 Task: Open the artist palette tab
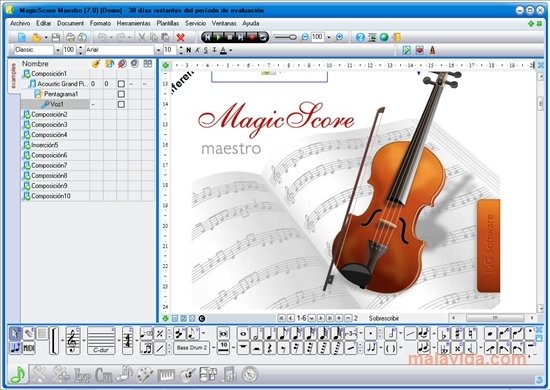[x=145, y=375]
